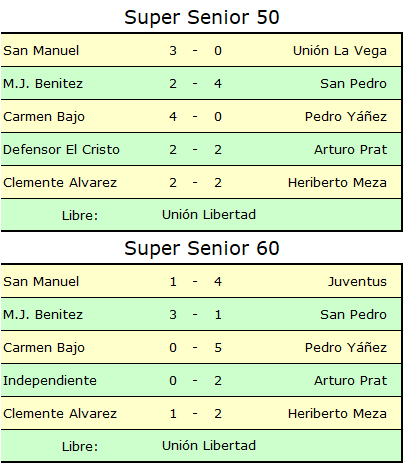Select Unión La Vega team name

pos(340,51)
